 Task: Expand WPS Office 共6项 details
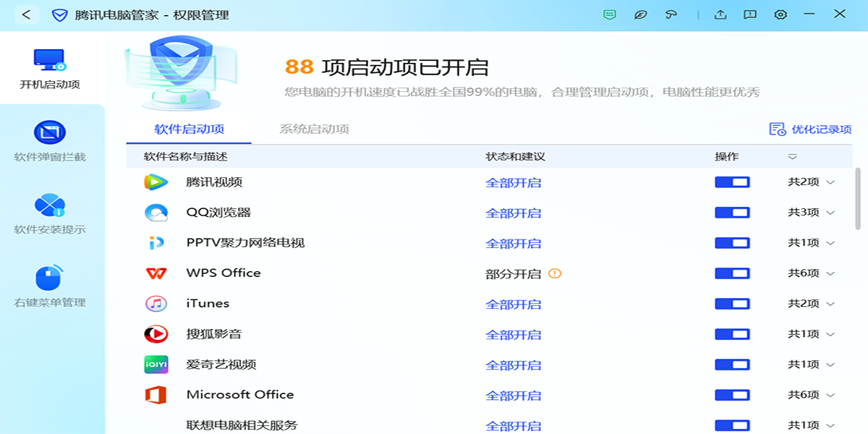click(811, 273)
